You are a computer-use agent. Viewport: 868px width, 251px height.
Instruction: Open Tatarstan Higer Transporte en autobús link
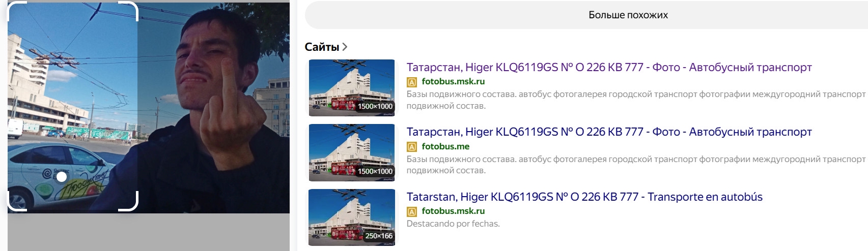(x=584, y=197)
